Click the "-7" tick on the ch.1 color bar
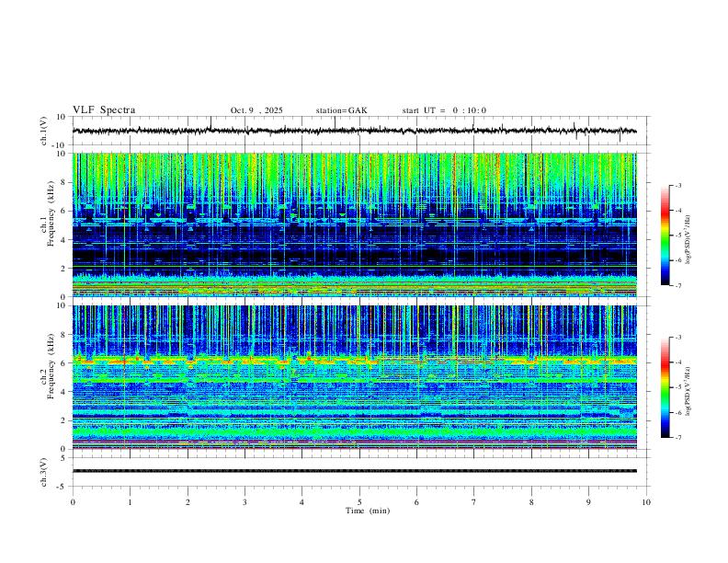 click(x=678, y=285)
